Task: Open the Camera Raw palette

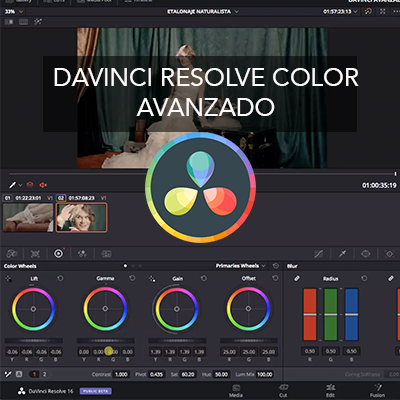Action: tap(12, 254)
